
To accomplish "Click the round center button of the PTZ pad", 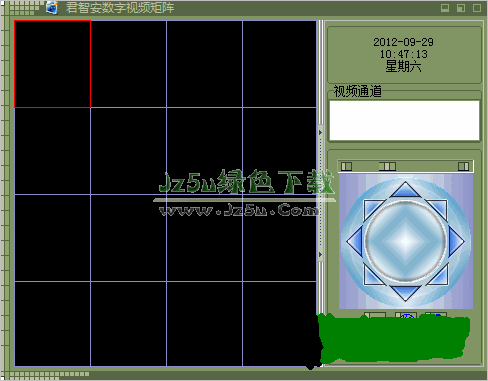I will [x=406, y=241].
